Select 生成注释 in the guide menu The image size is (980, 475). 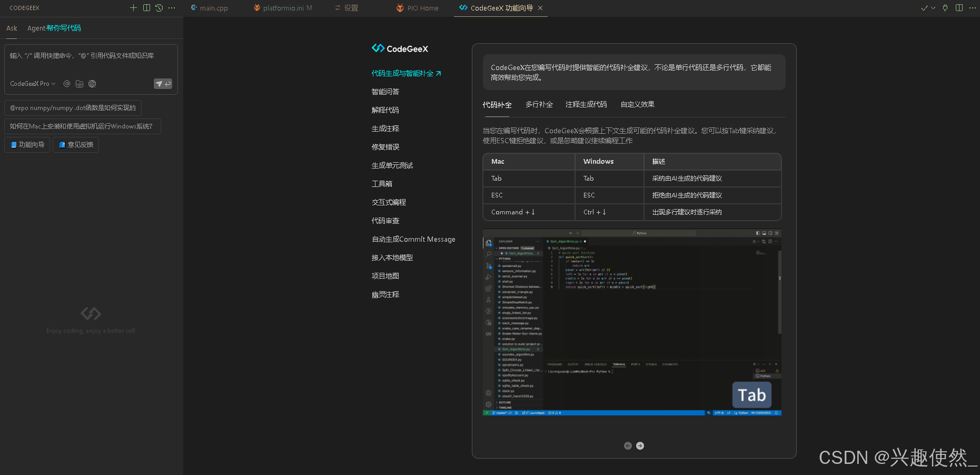point(385,128)
